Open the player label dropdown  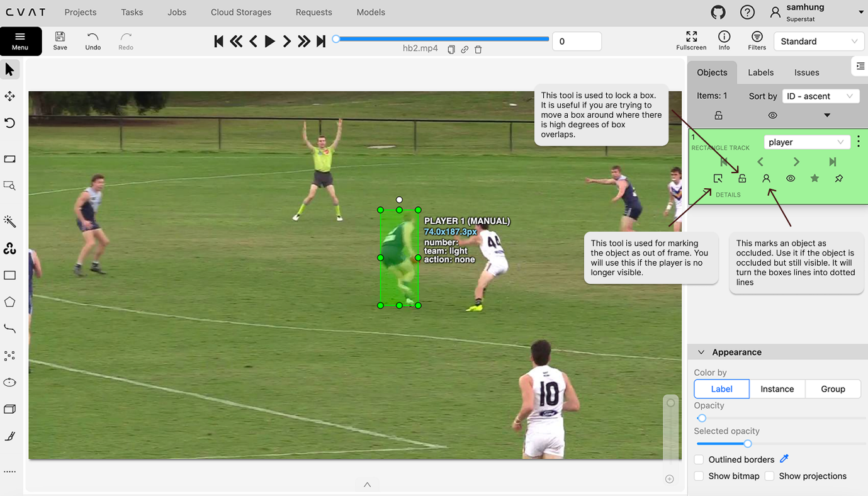point(806,142)
